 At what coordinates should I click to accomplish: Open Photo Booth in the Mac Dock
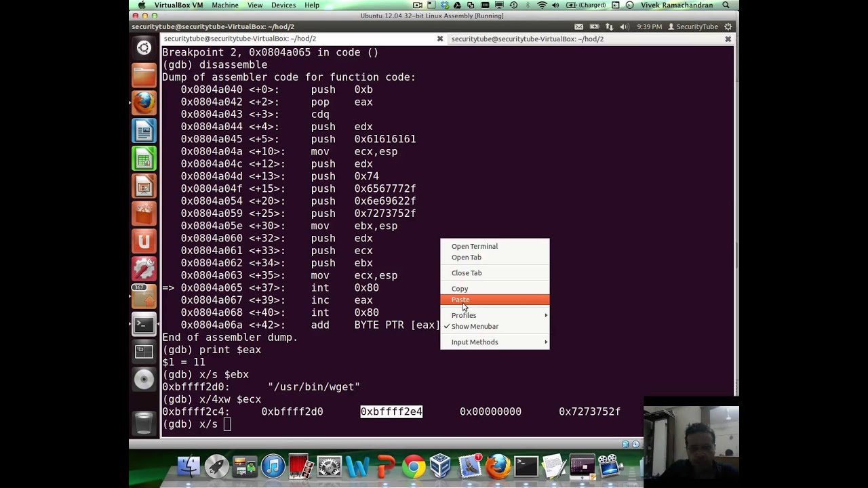coord(300,466)
